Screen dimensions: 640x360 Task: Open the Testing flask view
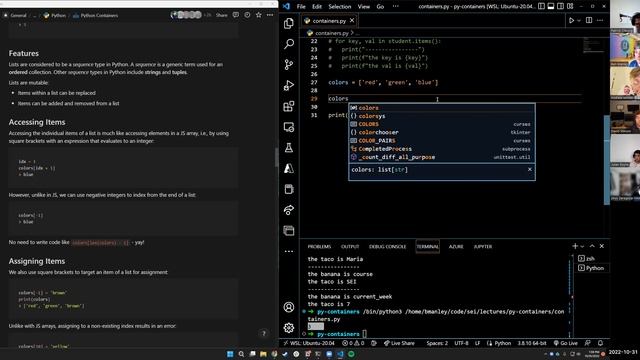pyautogui.click(x=289, y=148)
